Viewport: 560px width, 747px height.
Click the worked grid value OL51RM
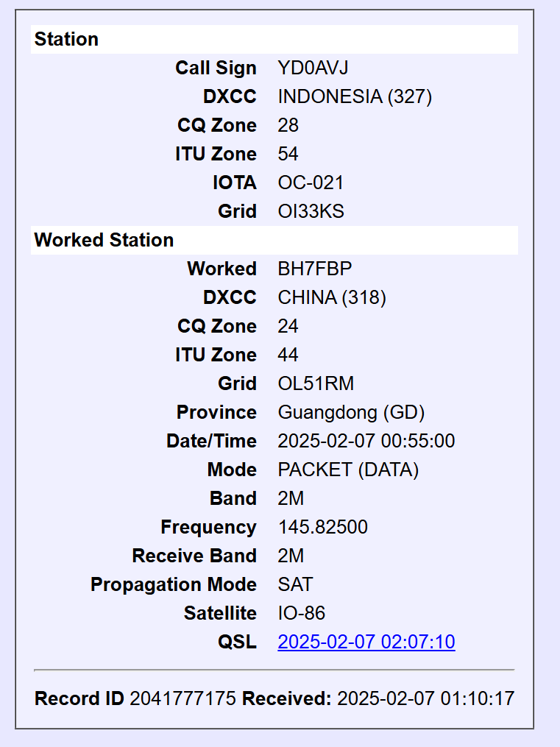[316, 383]
